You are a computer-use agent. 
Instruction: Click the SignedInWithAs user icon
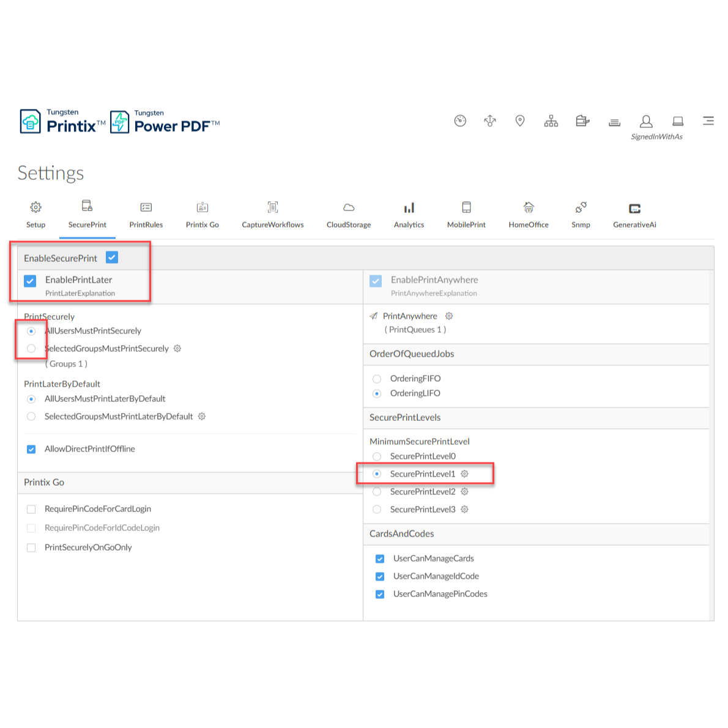click(646, 121)
